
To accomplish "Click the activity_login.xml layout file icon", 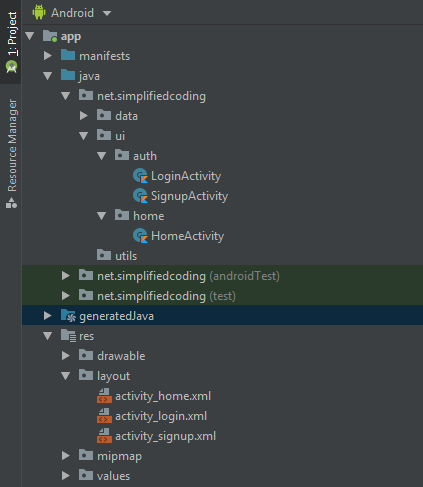I will click(x=104, y=416).
